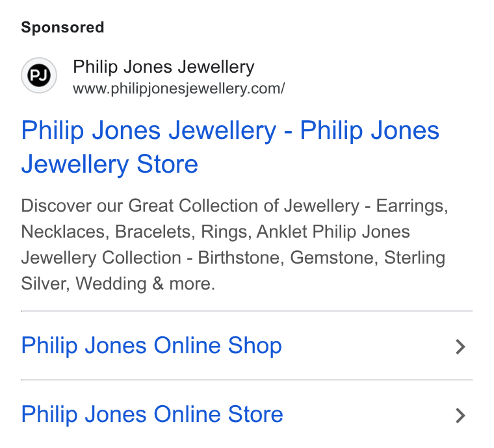Click the word 'Shop' in first sitelink
This screenshot has height=448, width=494.
pyautogui.click(x=255, y=346)
